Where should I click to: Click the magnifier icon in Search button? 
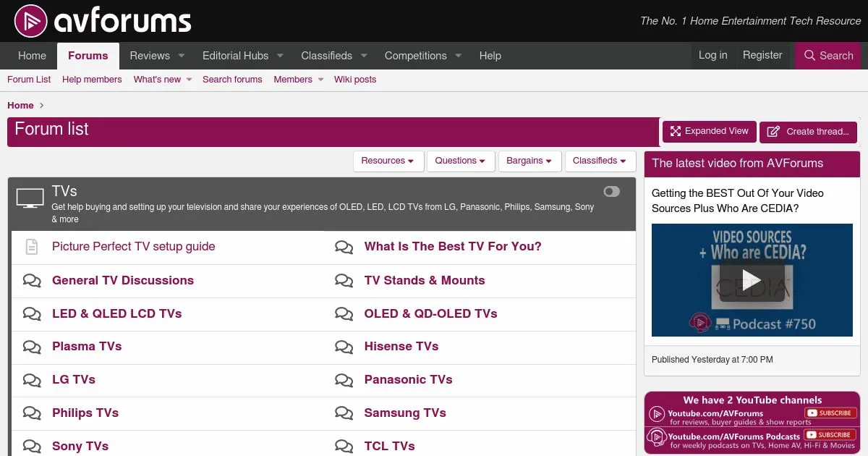(809, 56)
